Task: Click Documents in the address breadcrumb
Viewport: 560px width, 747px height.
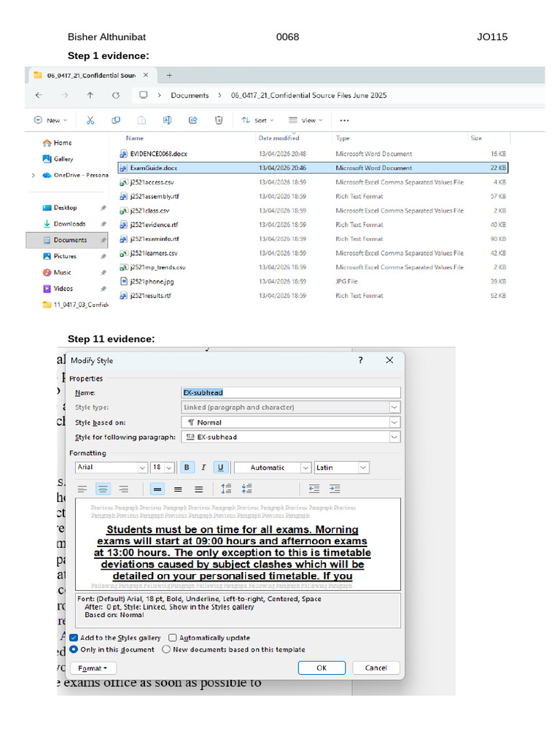Action: 190,96
